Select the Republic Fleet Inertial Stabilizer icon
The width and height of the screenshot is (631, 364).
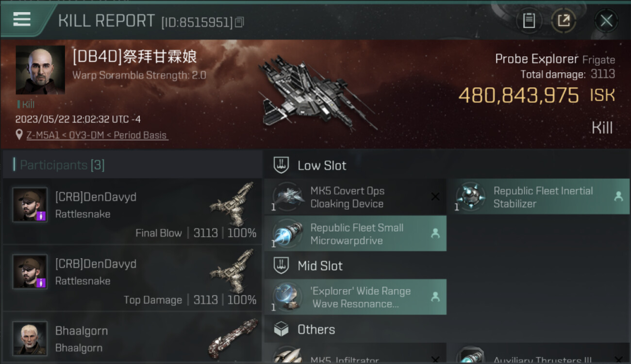tap(470, 197)
